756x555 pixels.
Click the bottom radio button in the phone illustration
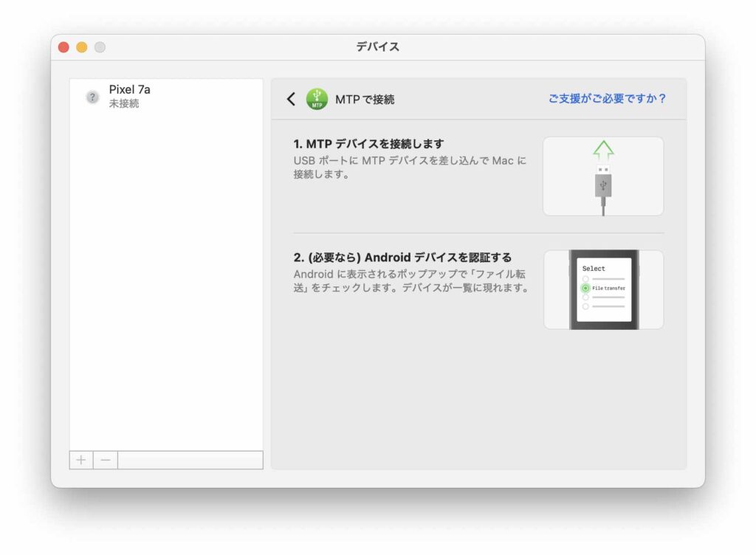[585, 306]
